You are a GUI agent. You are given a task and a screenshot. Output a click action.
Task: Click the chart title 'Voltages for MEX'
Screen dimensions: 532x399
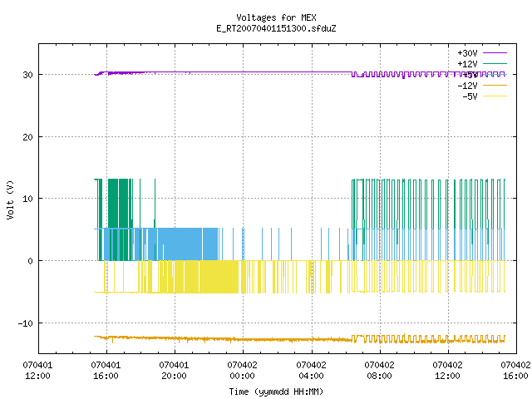coord(276,17)
